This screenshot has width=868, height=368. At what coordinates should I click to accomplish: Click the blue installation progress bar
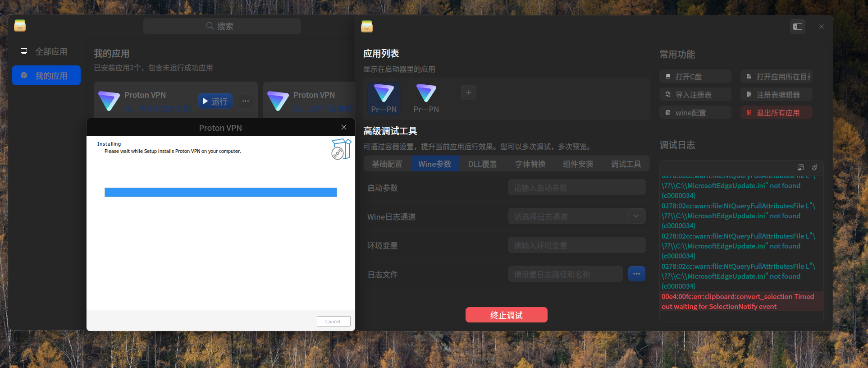click(221, 193)
